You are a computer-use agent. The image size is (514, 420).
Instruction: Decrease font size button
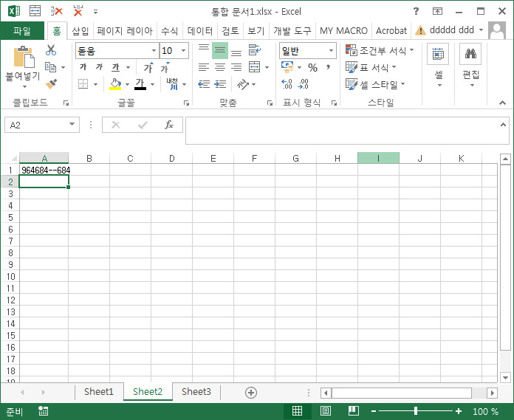(165, 67)
